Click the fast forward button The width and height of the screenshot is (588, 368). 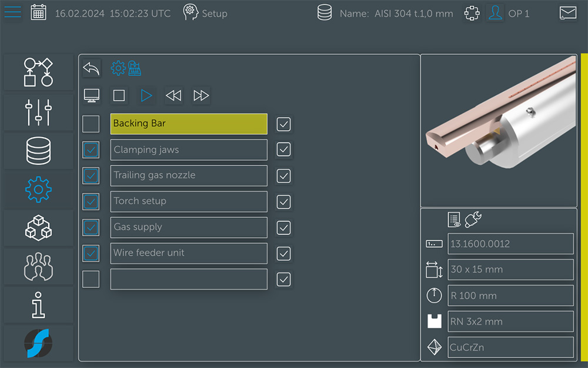click(201, 95)
